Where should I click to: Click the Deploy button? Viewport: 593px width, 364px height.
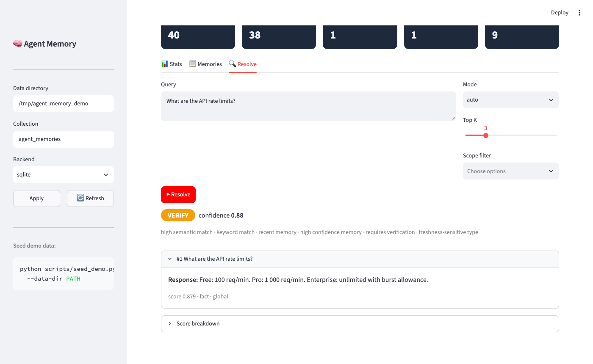(560, 13)
